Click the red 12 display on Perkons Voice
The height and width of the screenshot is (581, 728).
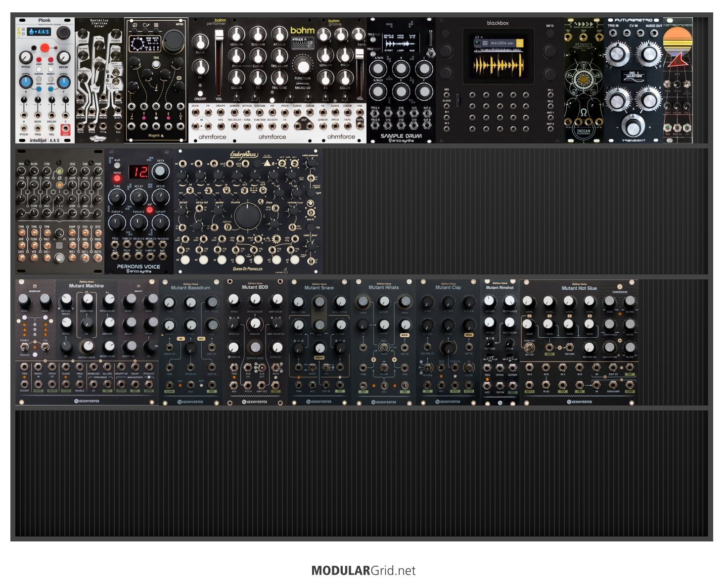[x=139, y=172]
